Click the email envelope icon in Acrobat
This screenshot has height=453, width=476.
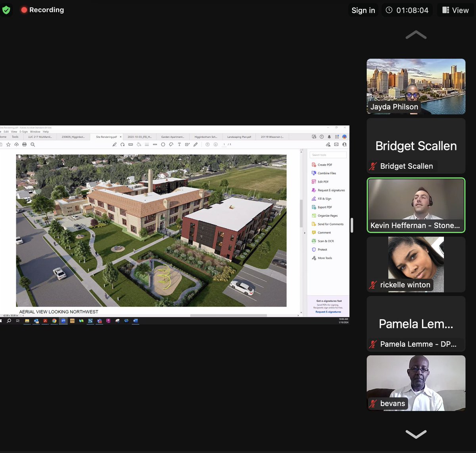336,145
